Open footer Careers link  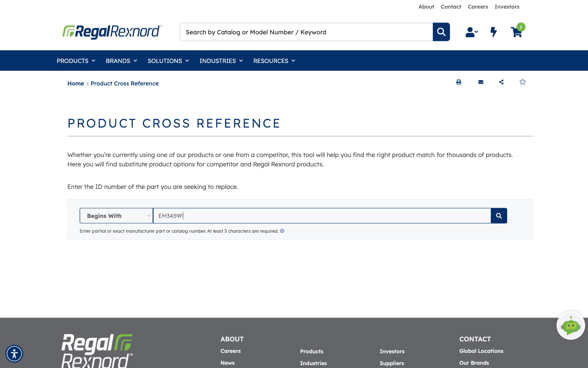coord(230,351)
